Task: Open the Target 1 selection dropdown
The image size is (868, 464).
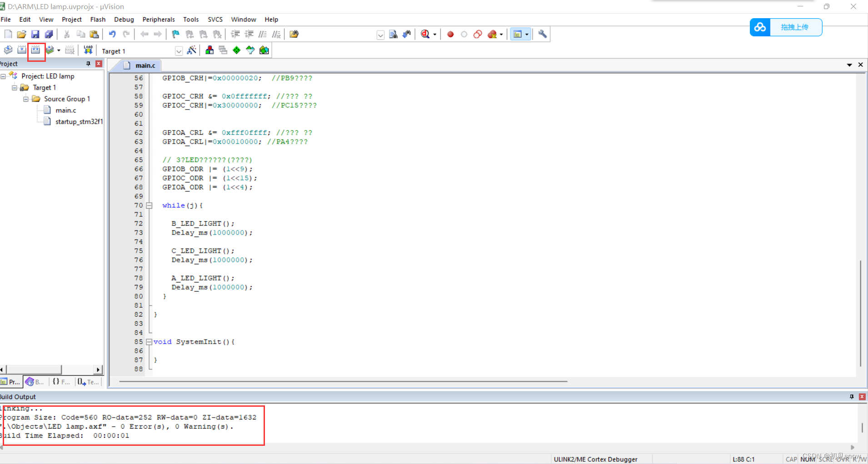Action: [179, 51]
